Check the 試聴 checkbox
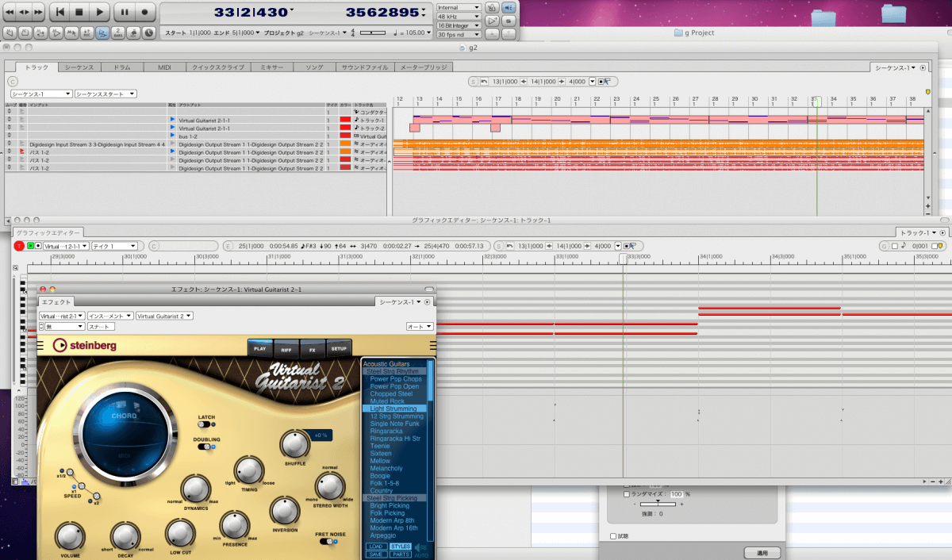Screen dimensions: 952x560 pyautogui.click(x=613, y=536)
